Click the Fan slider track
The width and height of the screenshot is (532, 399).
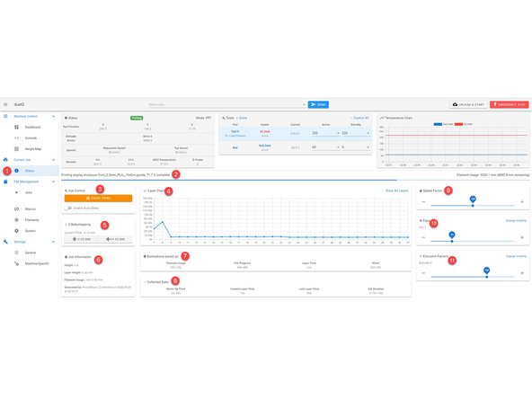point(473,241)
